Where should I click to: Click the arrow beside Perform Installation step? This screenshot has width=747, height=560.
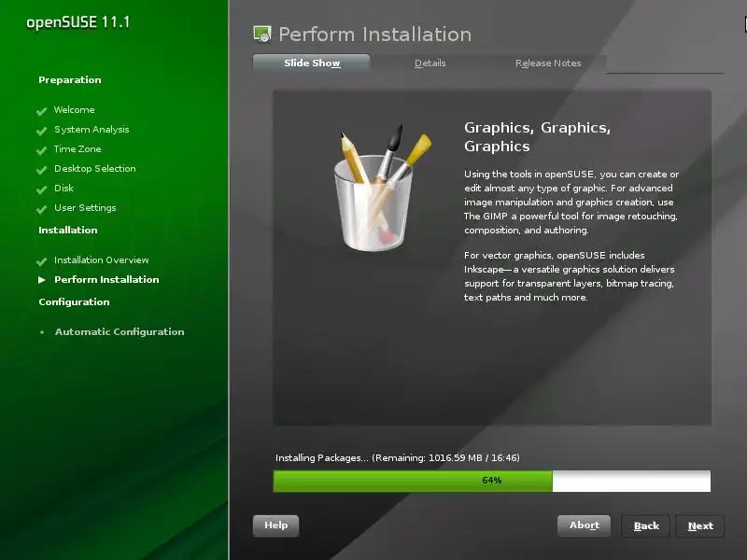(x=42, y=280)
